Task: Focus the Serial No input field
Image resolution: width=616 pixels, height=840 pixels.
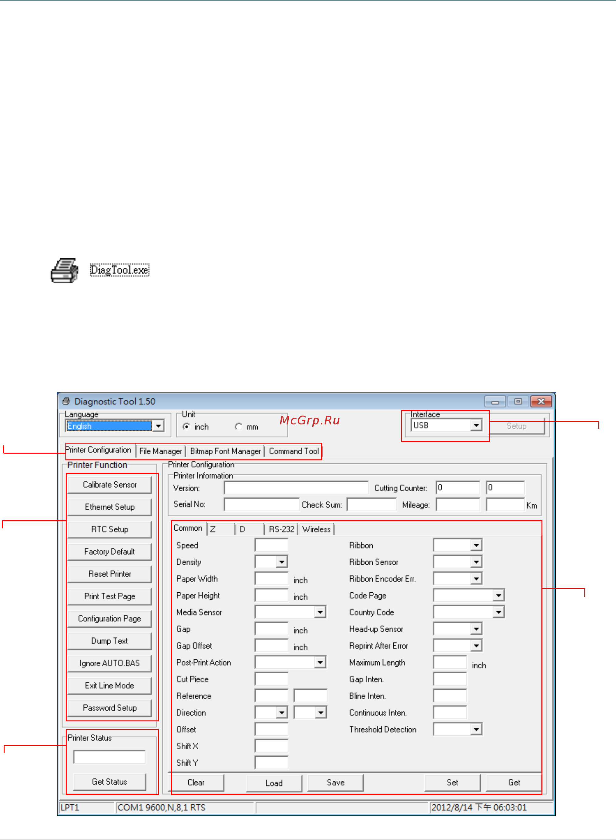Action: (x=261, y=504)
